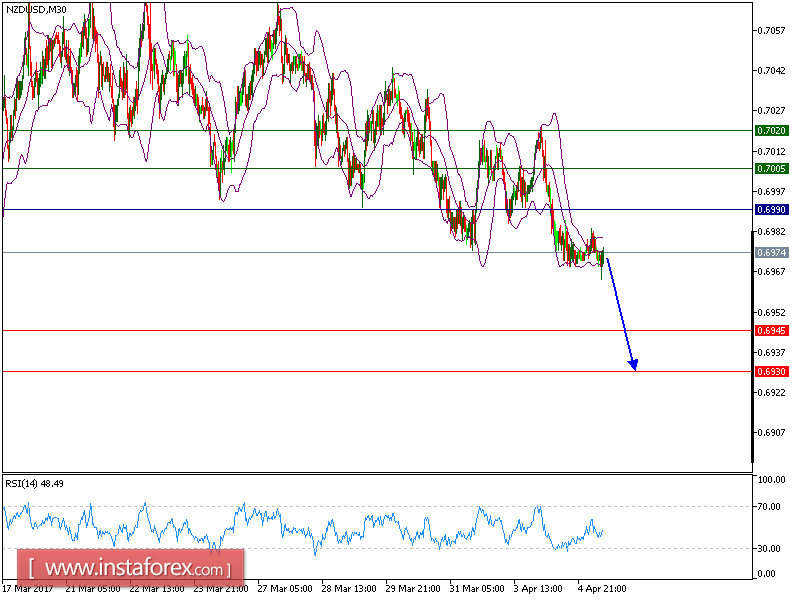This screenshot has width=800, height=600.
Task: Click the blue 0.6990 price label
Action: (x=770, y=208)
